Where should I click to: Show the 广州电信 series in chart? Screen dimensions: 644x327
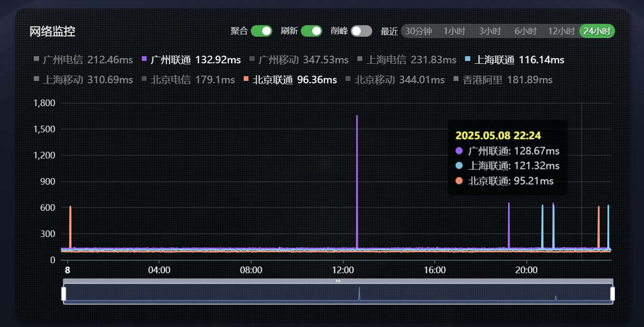coord(83,60)
